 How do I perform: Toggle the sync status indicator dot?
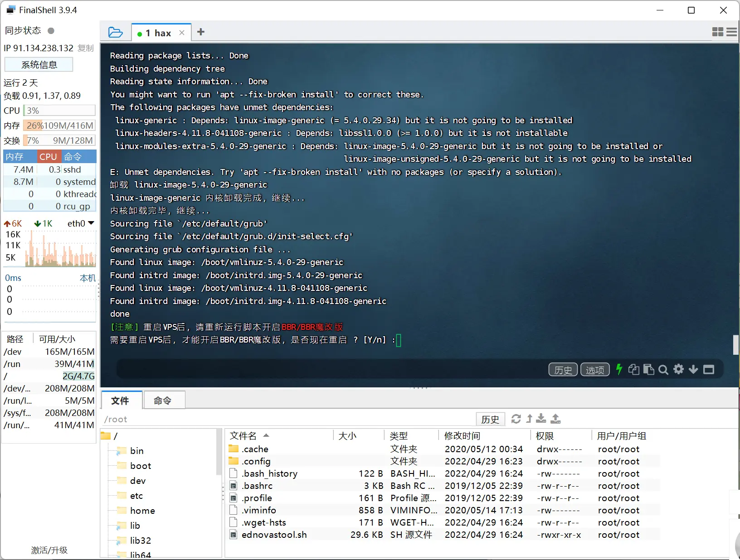point(51,31)
